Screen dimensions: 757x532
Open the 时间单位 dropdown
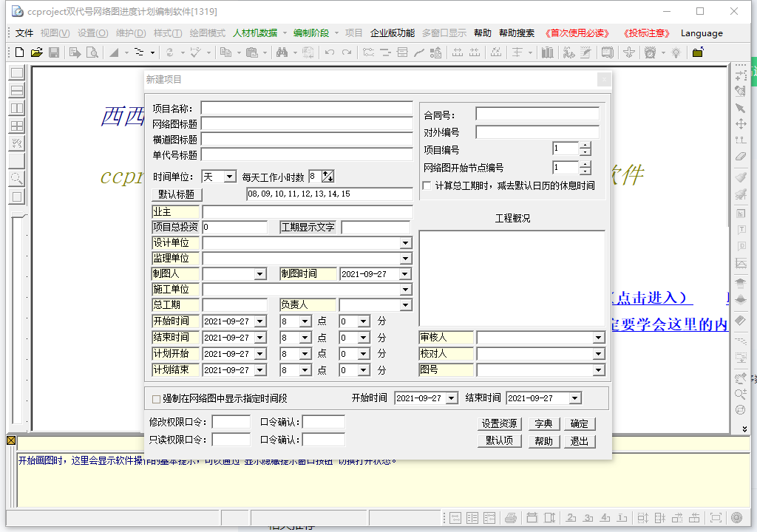tap(229, 177)
